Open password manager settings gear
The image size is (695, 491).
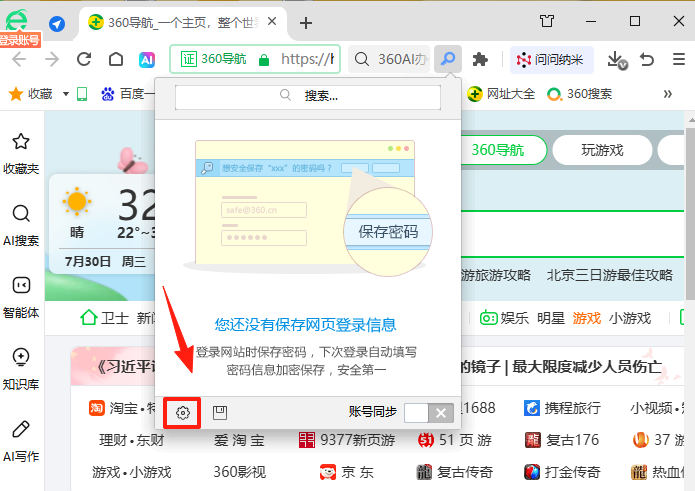click(x=183, y=413)
